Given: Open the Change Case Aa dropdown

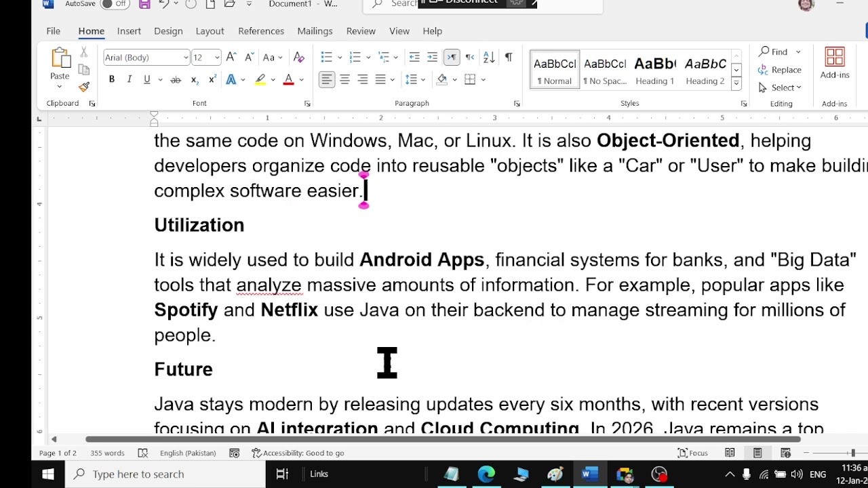Looking at the screenshot, I should click(x=273, y=58).
